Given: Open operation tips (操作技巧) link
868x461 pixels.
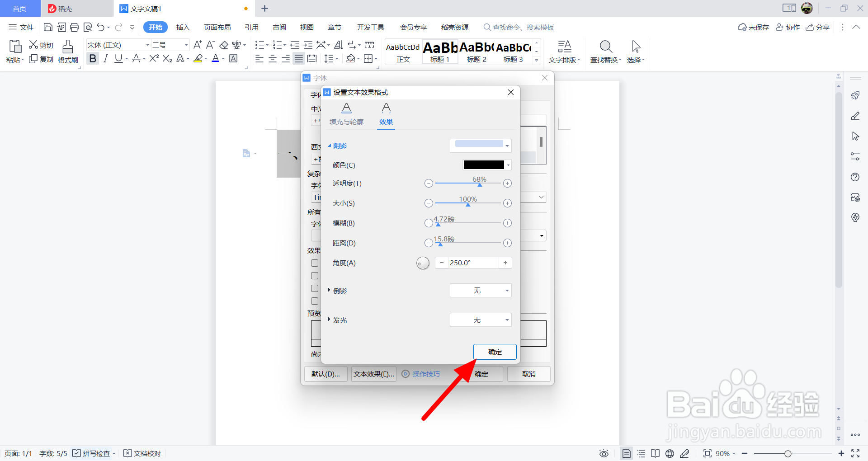Looking at the screenshot, I should click(421, 374).
